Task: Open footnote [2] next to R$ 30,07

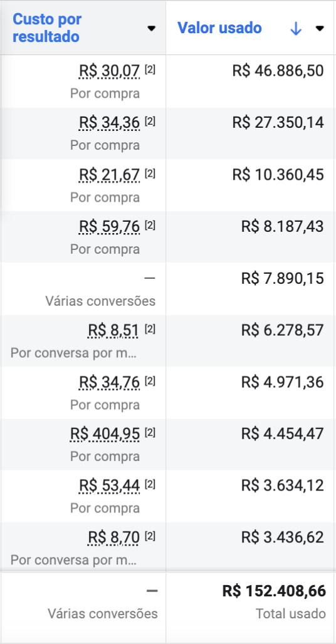Action: coord(150,70)
